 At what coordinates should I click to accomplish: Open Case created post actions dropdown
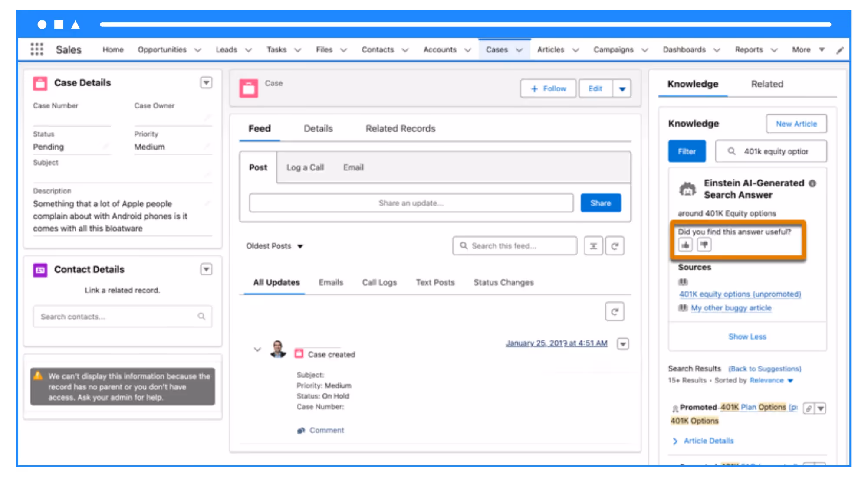tap(623, 344)
